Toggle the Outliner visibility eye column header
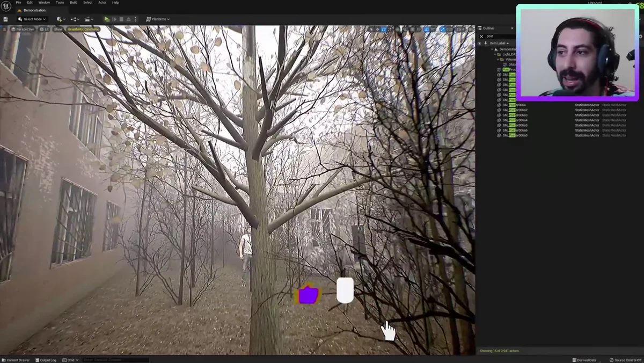 point(480,43)
